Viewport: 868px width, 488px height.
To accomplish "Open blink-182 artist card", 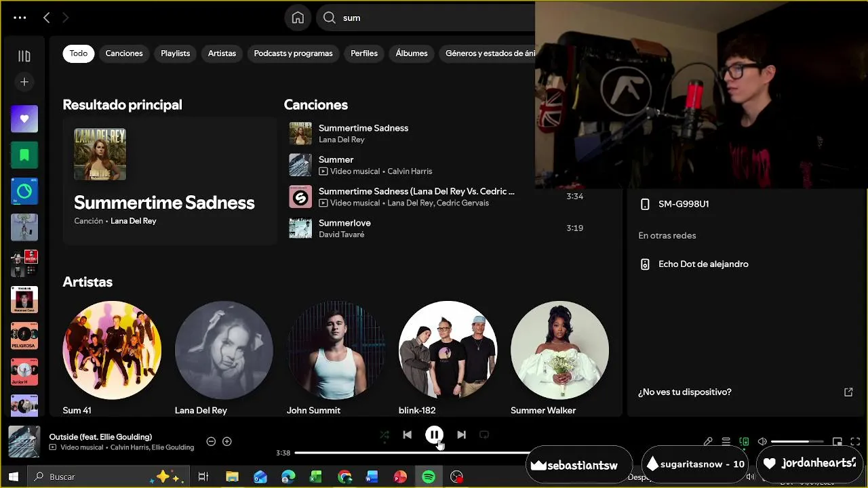I will pyautogui.click(x=448, y=358).
